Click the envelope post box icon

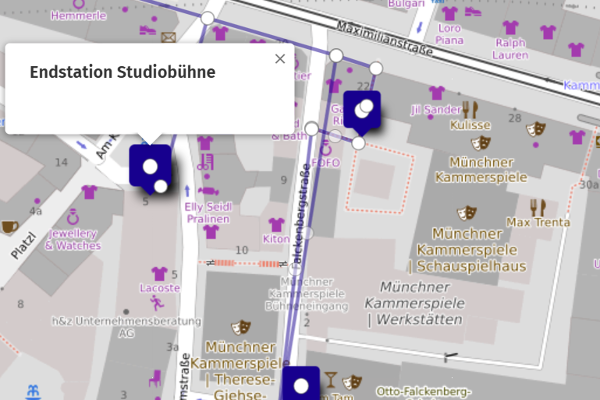pos(168,37)
